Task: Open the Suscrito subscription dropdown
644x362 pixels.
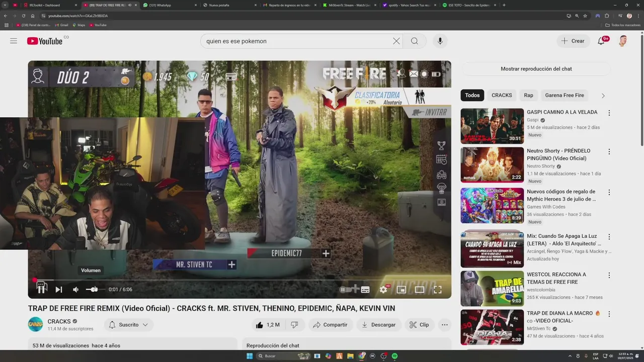Action: (129, 325)
